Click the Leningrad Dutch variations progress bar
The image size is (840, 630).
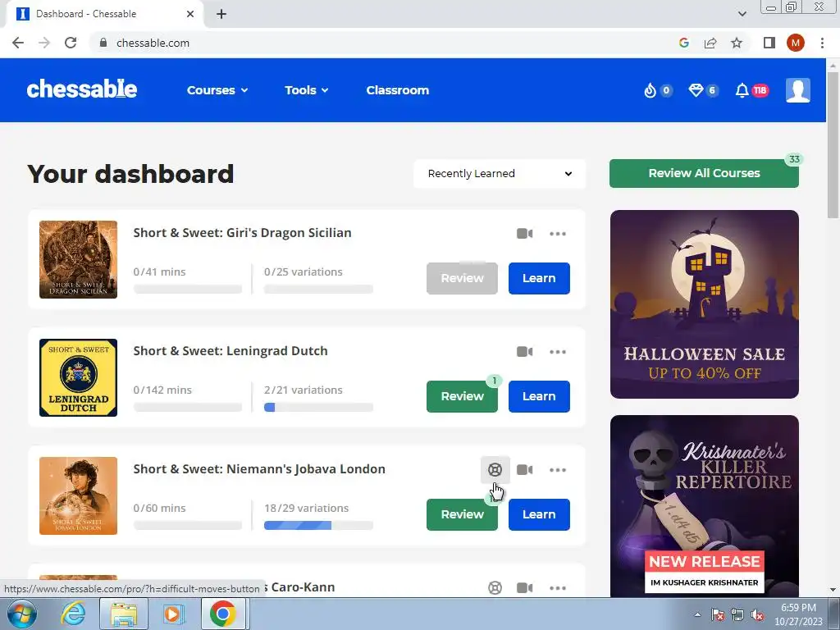pyautogui.click(x=318, y=408)
